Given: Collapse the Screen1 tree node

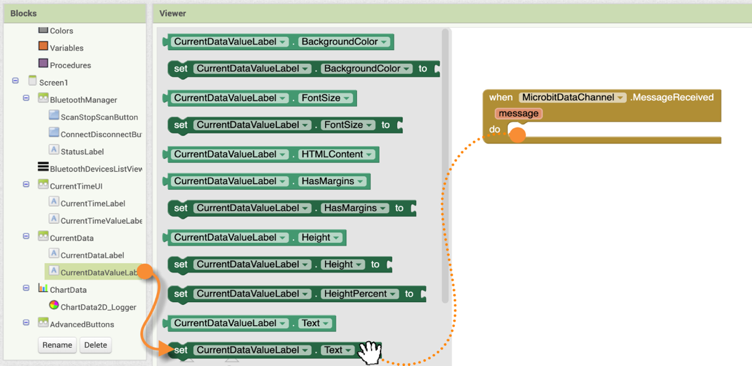Looking at the screenshot, I should point(15,81).
